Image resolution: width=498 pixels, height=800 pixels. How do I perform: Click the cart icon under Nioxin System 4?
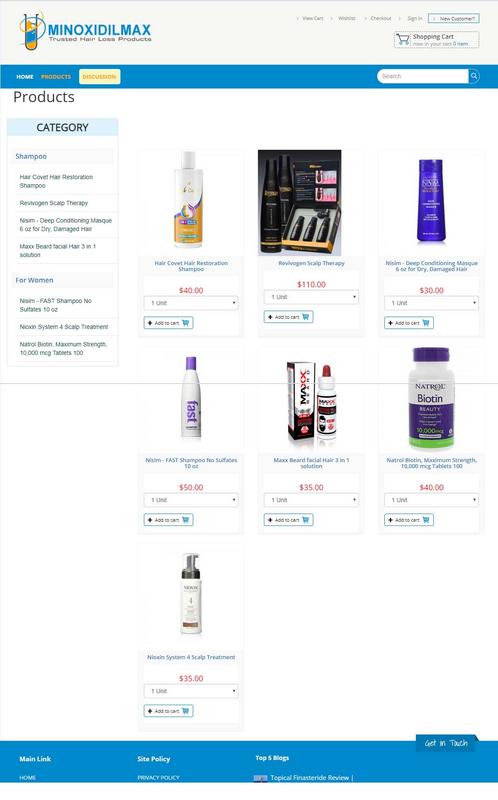[x=185, y=711]
